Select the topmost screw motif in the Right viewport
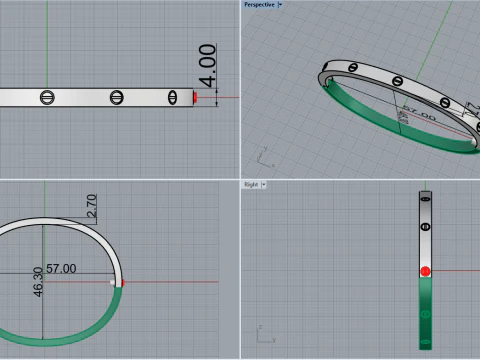The width and height of the screenshot is (480, 360). coord(426,199)
